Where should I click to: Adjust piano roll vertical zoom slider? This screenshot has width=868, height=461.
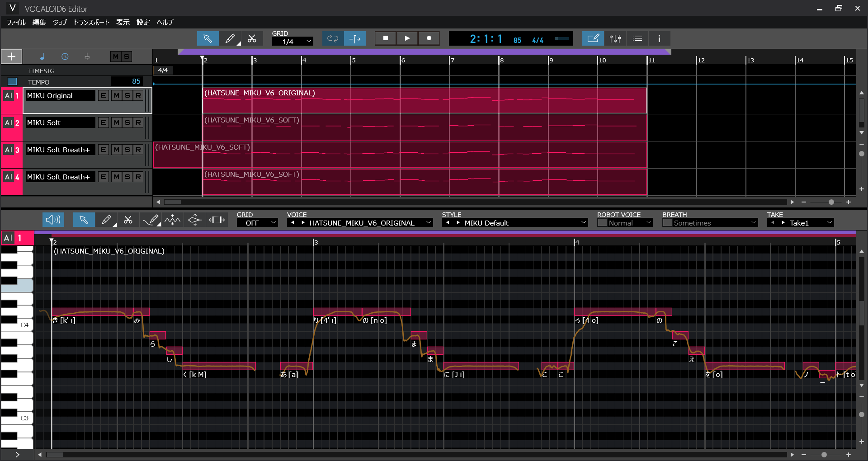coord(862,414)
